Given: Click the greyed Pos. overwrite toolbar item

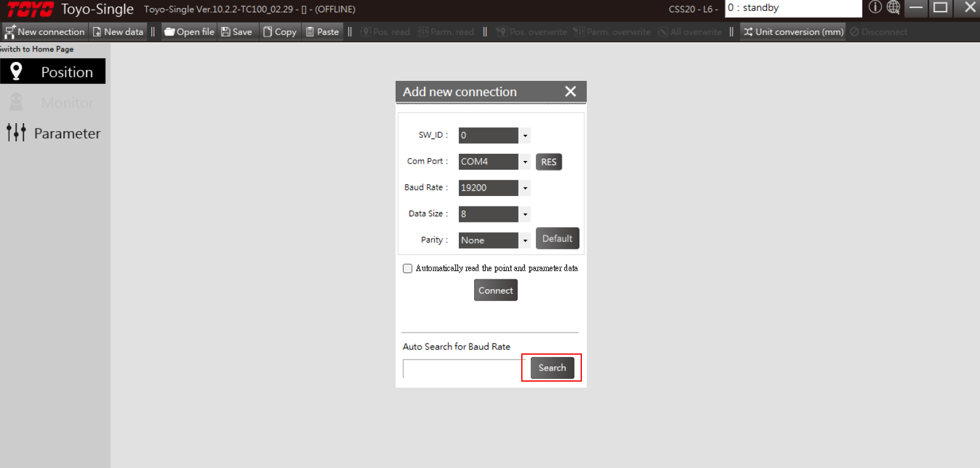Looking at the screenshot, I should [x=532, y=32].
